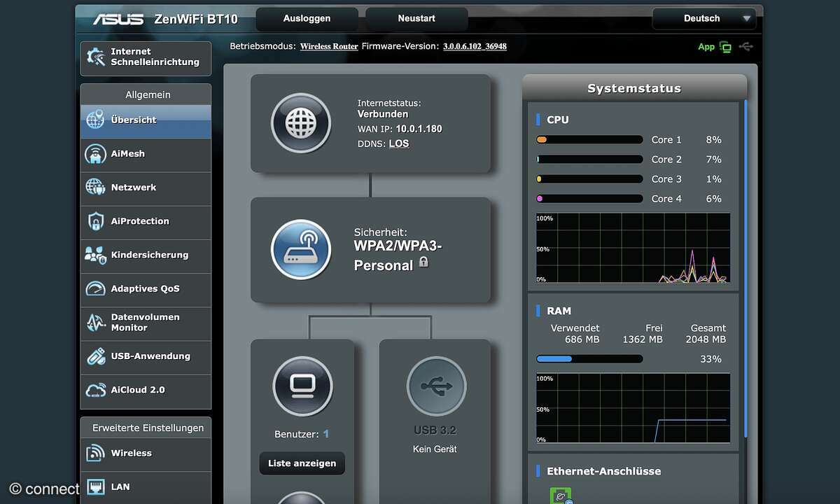Click the DDNS LOS link
Image resolution: width=840 pixels, height=504 pixels.
pos(399,143)
